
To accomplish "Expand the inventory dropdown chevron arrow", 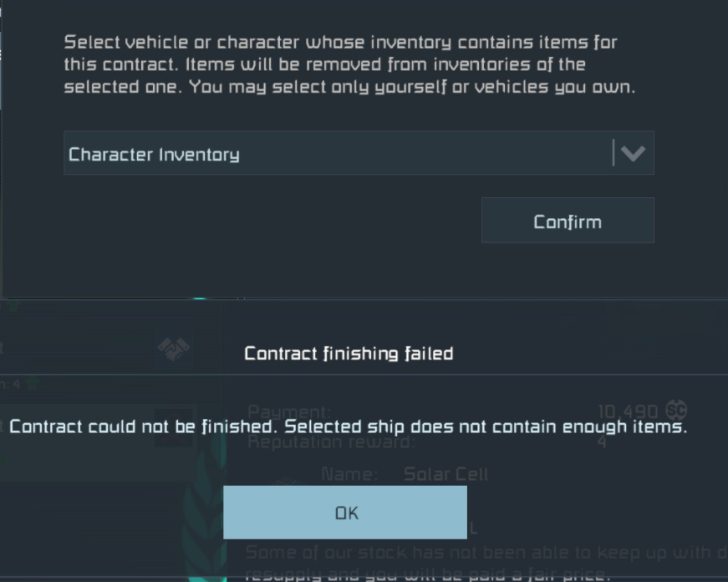I will coord(634,153).
